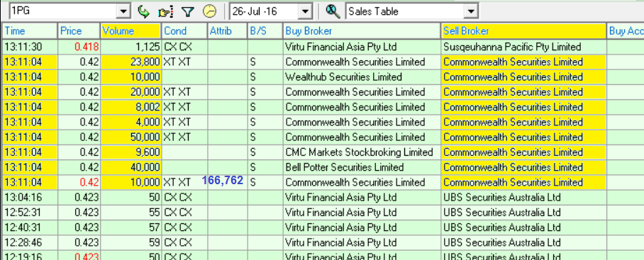Image resolution: width=644 pixels, height=260 pixels.
Task: Select the 23,800 volume cell
Action: pos(131,62)
